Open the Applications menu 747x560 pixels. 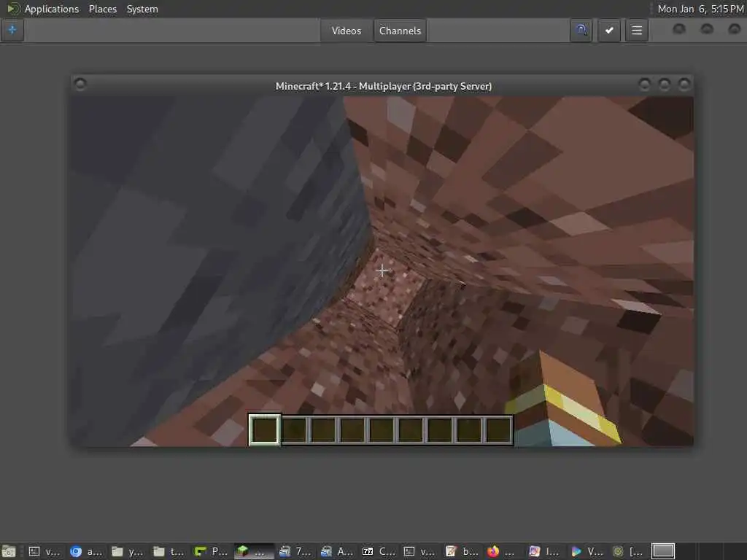52,9
